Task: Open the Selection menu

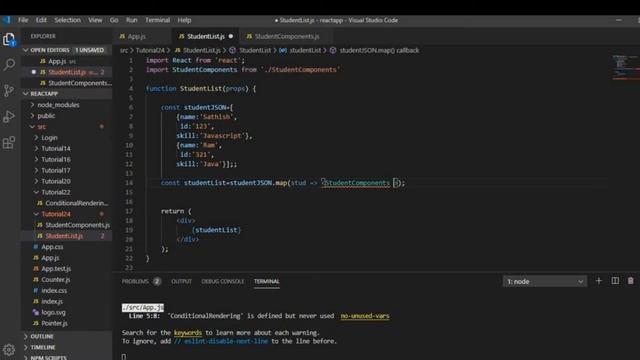Action: pos(67,20)
